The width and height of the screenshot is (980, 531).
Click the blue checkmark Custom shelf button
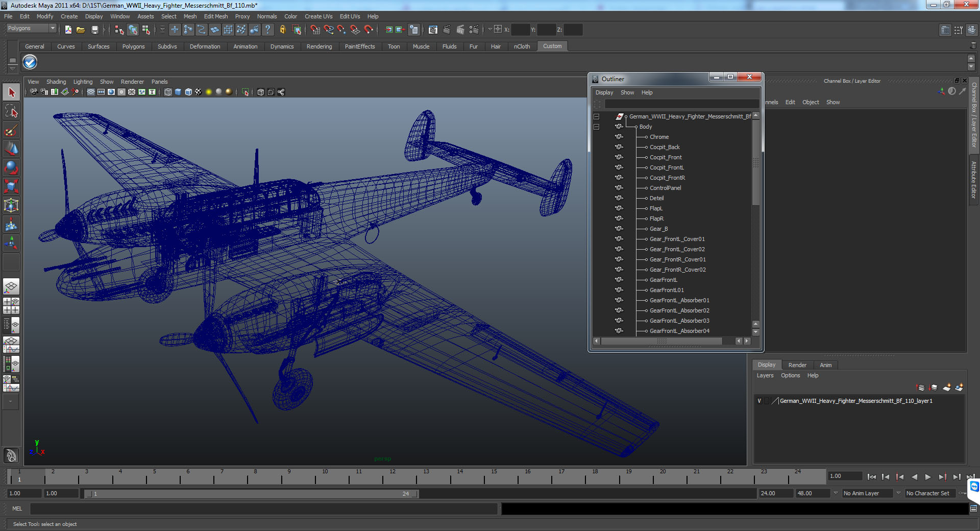point(30,62)
